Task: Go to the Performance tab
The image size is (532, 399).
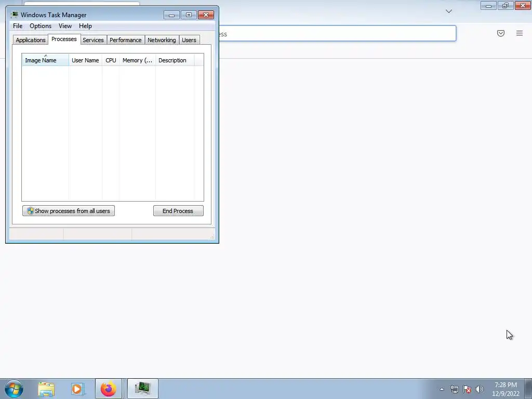Action: click(126, 40)
